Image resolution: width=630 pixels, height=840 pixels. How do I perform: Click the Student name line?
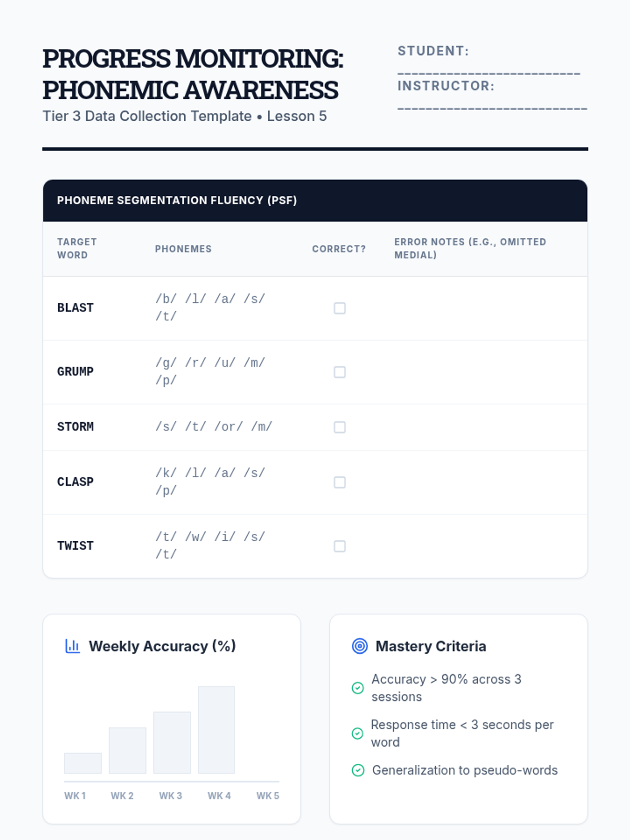pyautogui.click(x=488, y=72)
